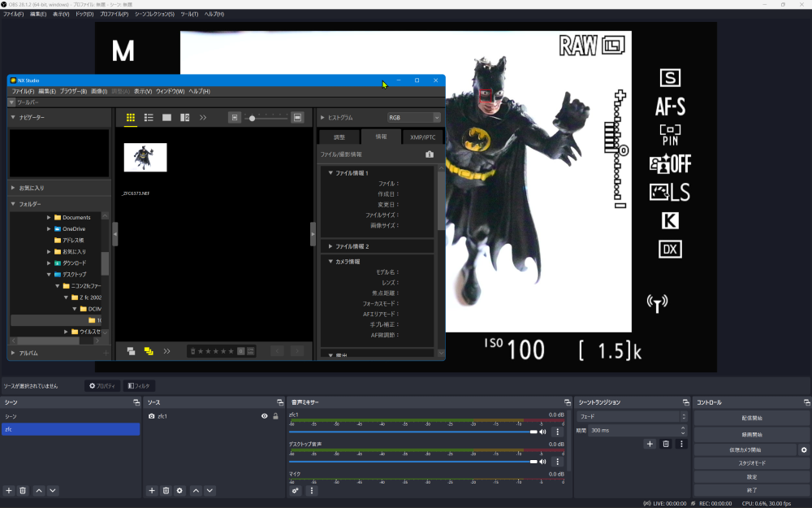
Task: Add a new source in the OBS ソース dock
Action: coord(152,490)
